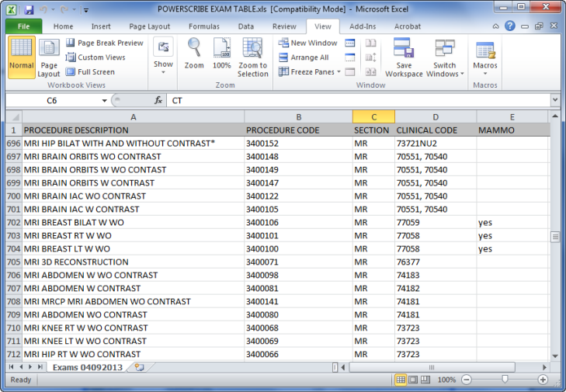The height and width of the screenshot is (392, 566).
Task: Click View Side by Side icon
Action: tap(370, 43)
